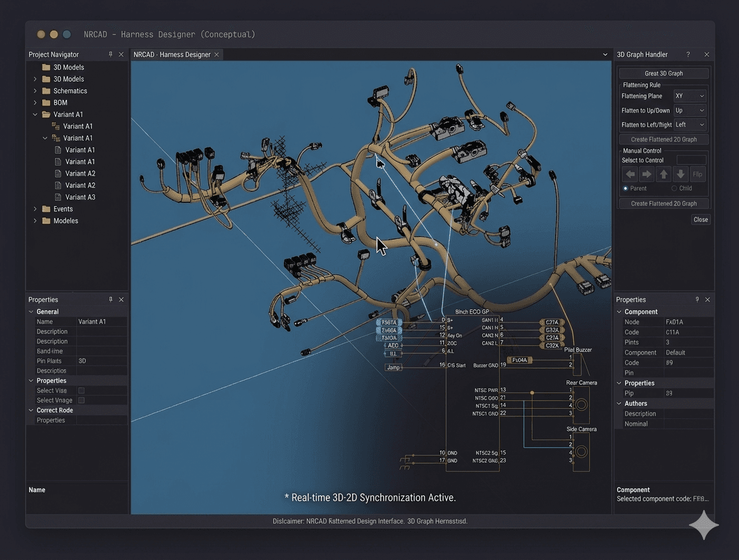Click the Great 3D Graph button
Image resolution: width=739 pixels, height=560 pixels.
click(x=663, y=73)
